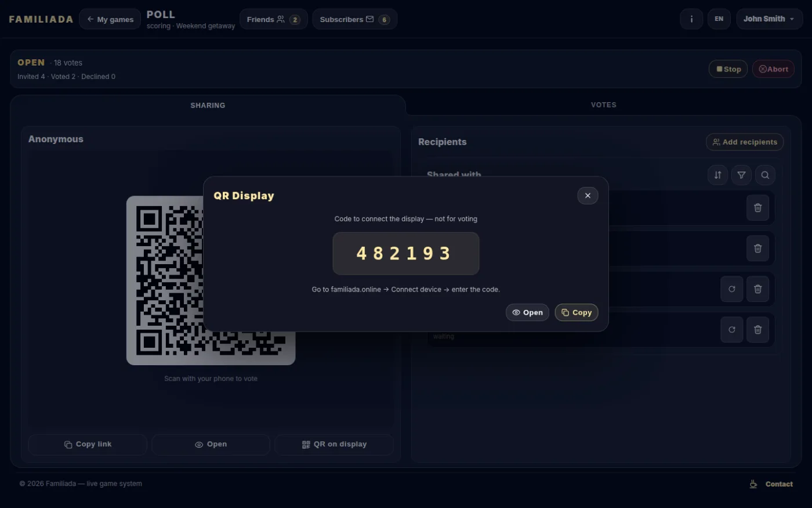
Task: Click the "scoring · Weekend getaway" subtitle
Action: [x=191, y=26]
